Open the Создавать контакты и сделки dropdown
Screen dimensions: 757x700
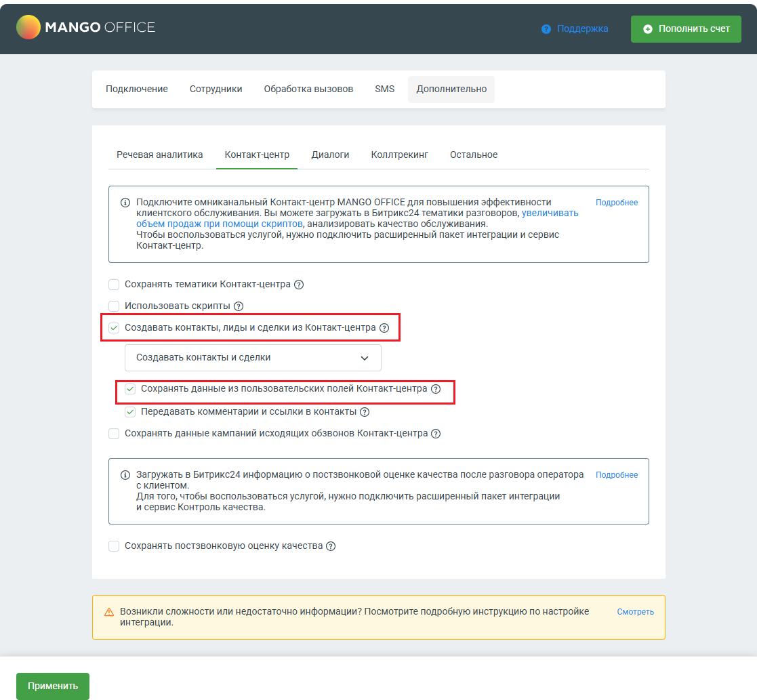tap(253, 358)
